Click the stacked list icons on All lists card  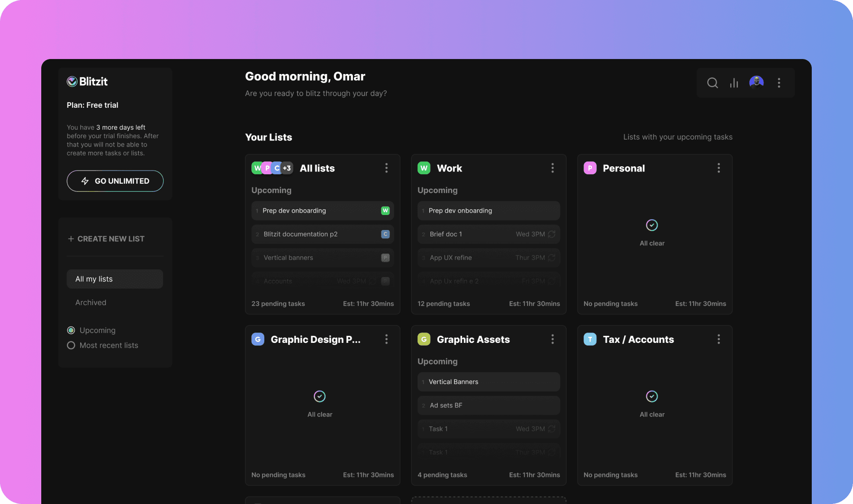(272, 168)
